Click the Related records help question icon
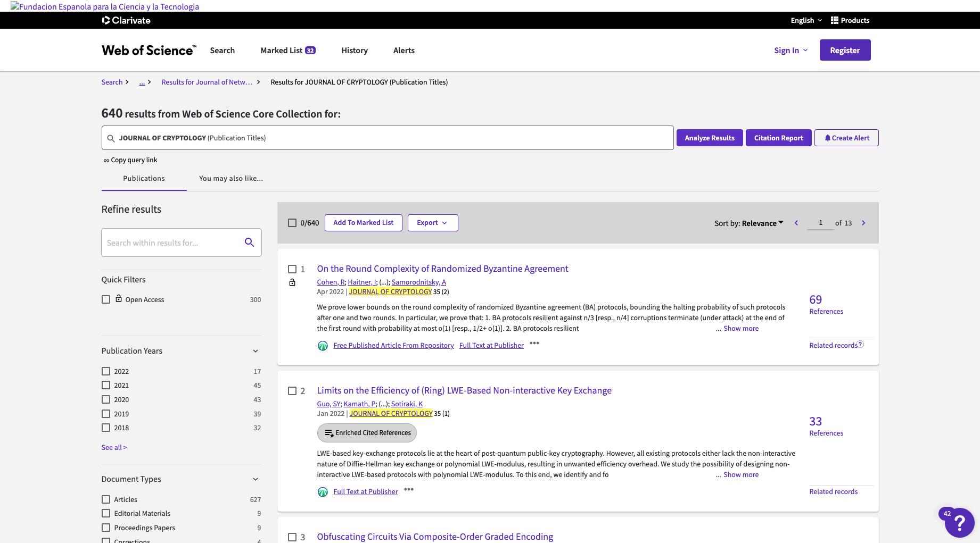Image resolution: width=980 pixels, height=543 pixels. pos(861,344)
